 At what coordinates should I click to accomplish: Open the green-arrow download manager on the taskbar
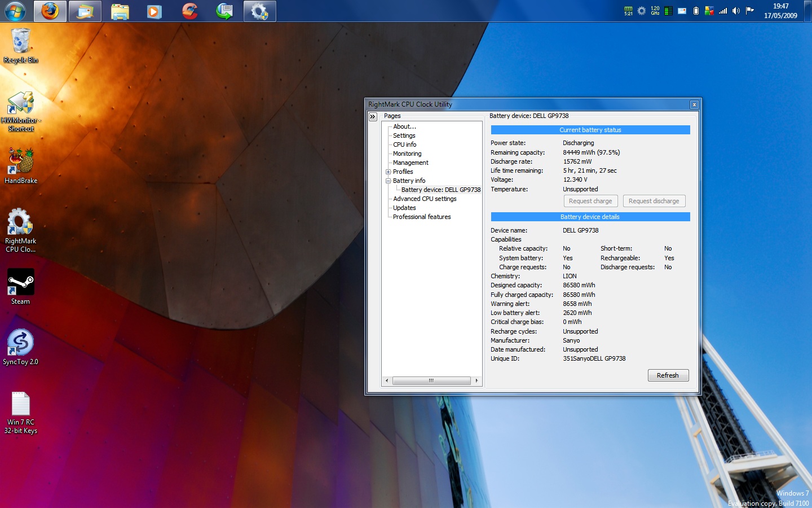tap(224, 11)
